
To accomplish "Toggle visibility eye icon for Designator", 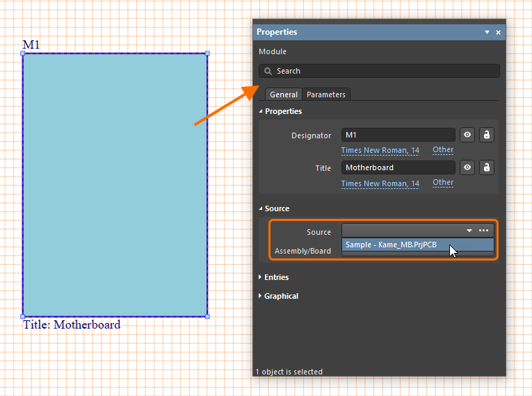I will (468, 135).
